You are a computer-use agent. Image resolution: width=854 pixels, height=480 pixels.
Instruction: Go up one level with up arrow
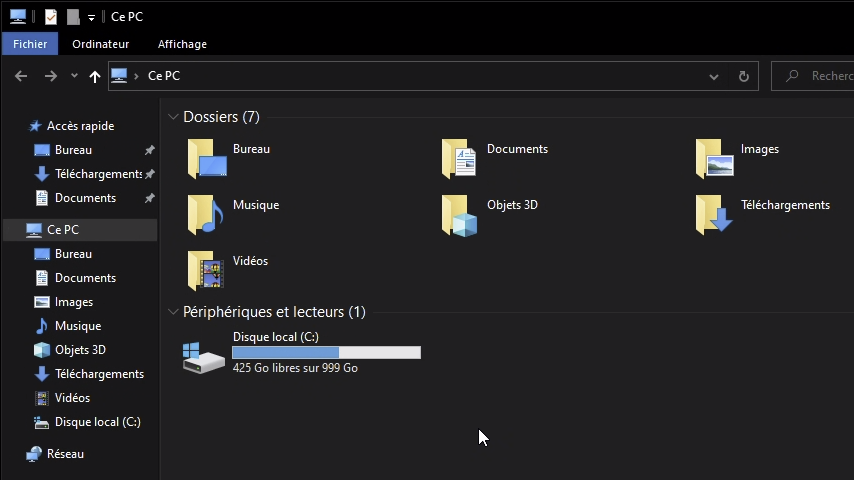coord(95,76)
